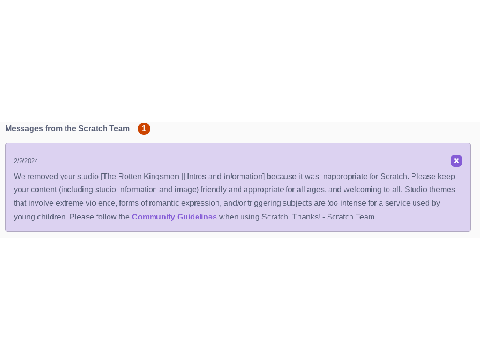Click the words Studio themes

coord(430,189)
